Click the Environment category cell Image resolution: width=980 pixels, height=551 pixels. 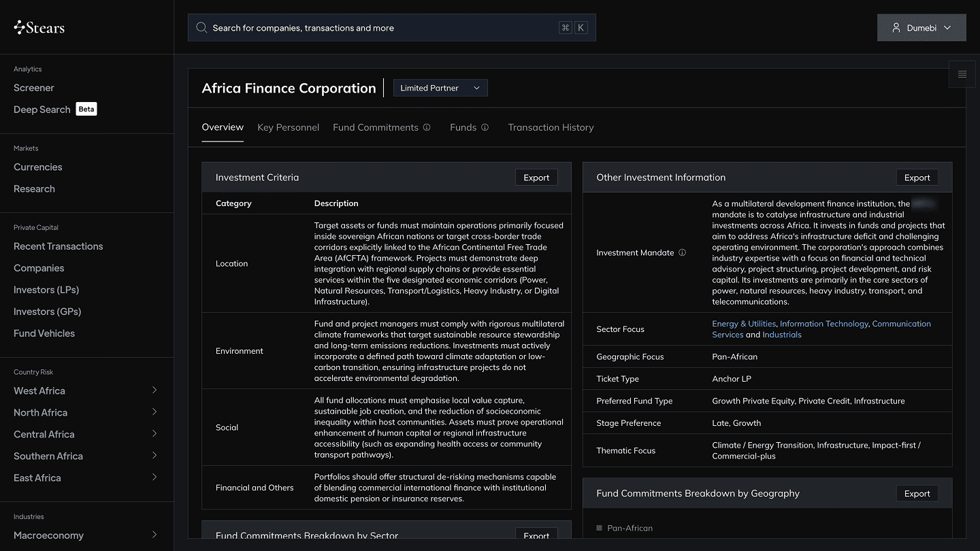240,351
